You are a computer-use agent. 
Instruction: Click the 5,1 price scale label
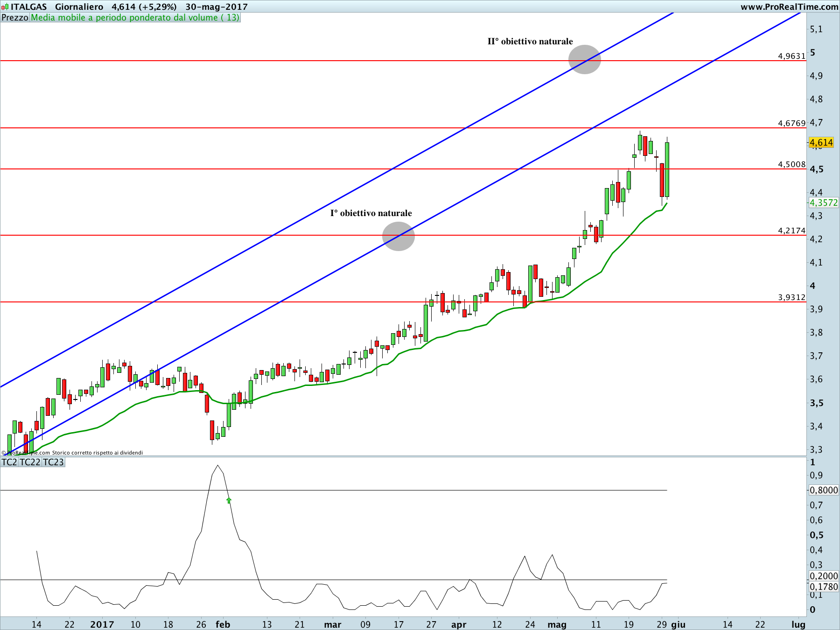[816, 29]
